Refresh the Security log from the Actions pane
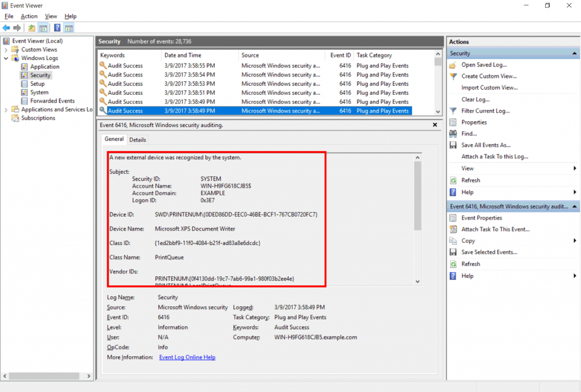The image size is (581, 392). tap(471, 179)
